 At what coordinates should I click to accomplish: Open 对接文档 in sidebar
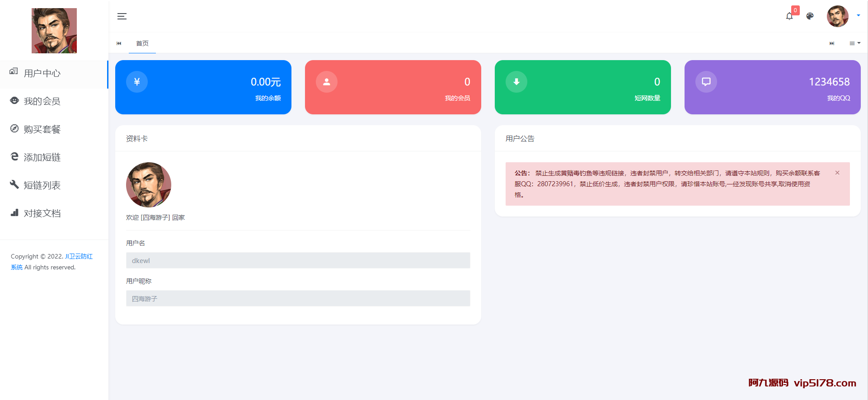(x=54, y=213)
